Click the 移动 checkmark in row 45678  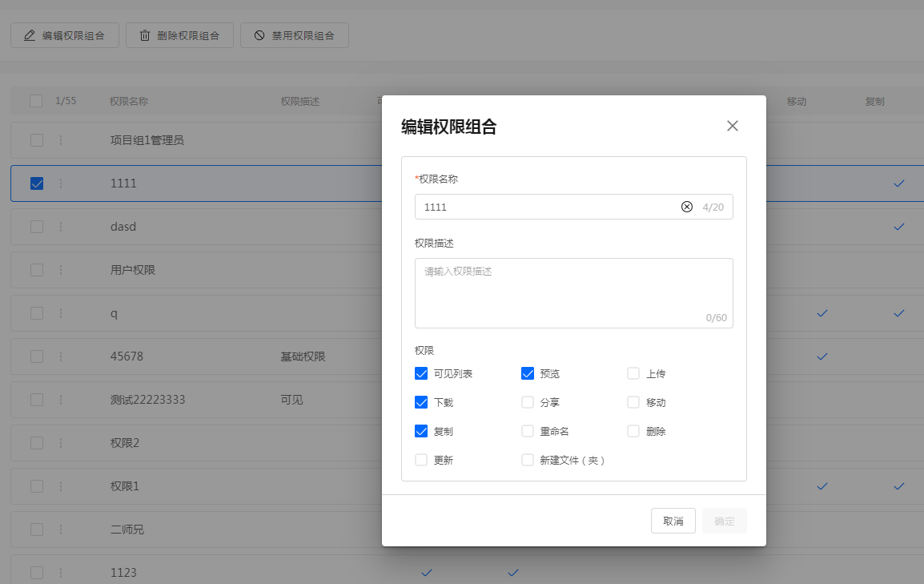click(x=822, y=356)
